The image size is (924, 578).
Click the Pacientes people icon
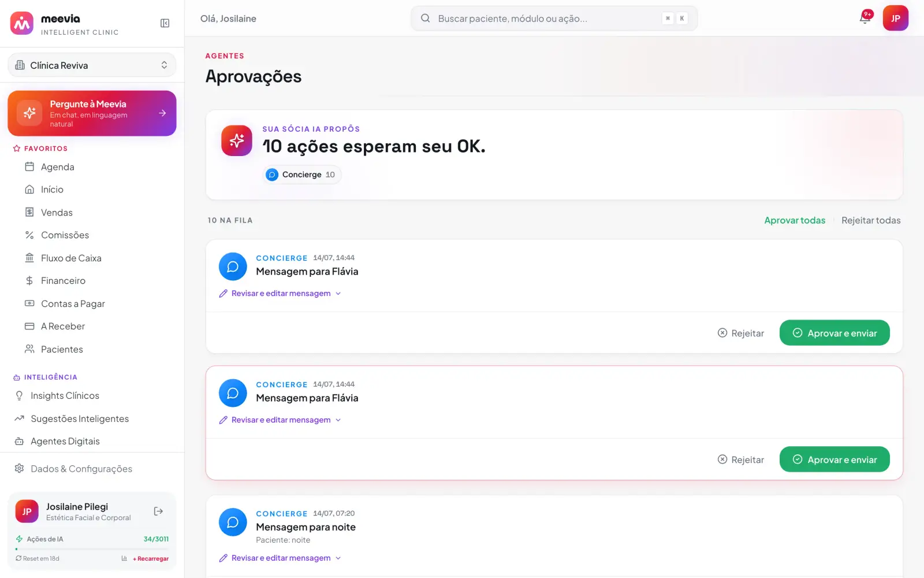coord(29,349)
